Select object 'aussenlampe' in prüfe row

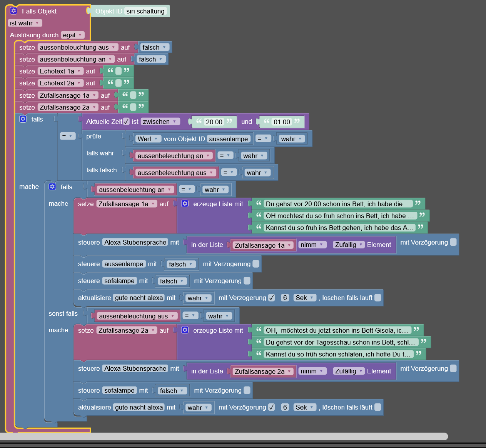coord(229,139)
